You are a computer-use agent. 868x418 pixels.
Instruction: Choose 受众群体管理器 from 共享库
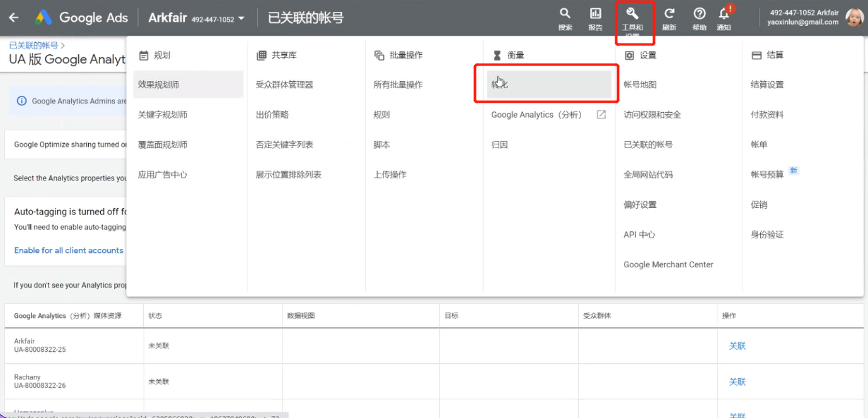point(285,84)
